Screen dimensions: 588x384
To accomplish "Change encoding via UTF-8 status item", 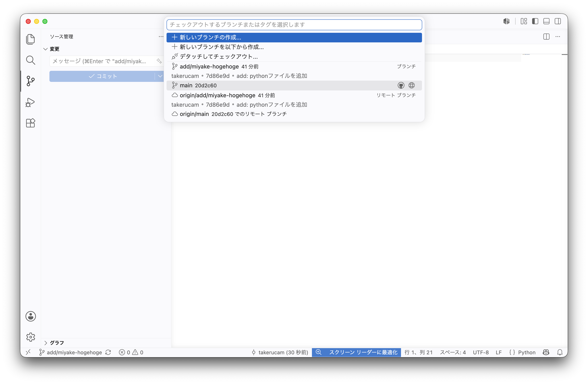I will [481, 352].
